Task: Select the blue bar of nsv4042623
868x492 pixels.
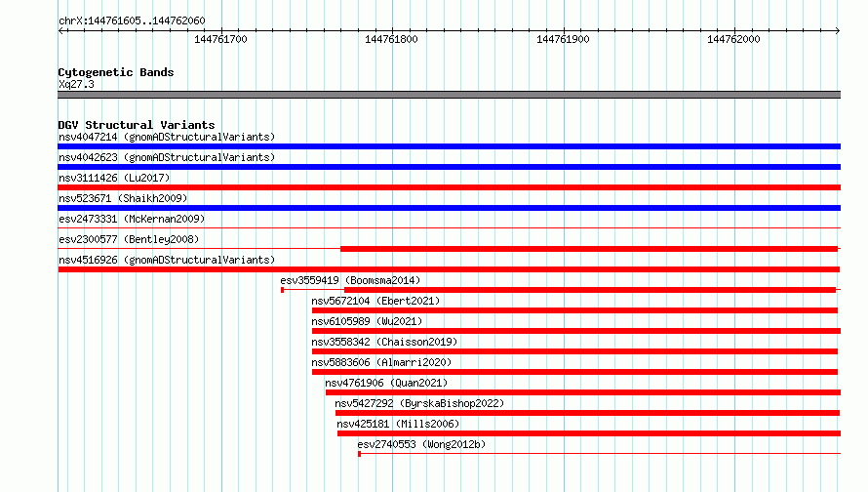Action: coord(449,167)
